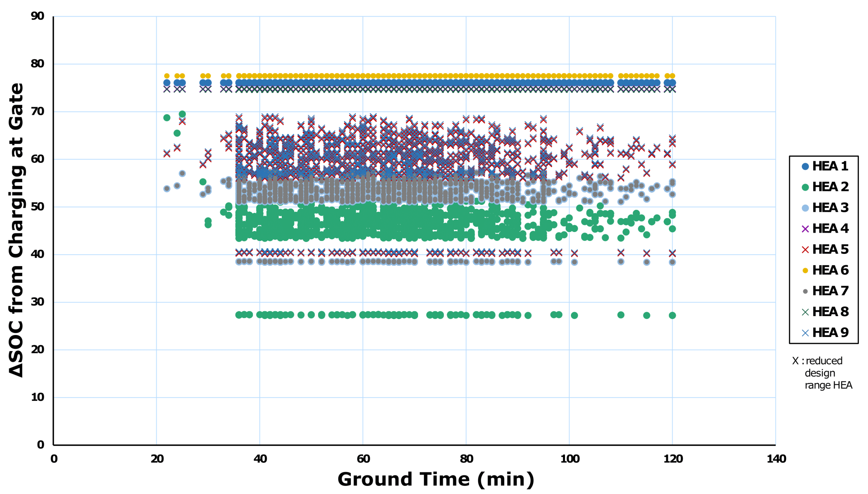The width and height of the screenshot is (868, 494).
Task: Click the y-axis 30 tick label
Action: pos(37,302)
